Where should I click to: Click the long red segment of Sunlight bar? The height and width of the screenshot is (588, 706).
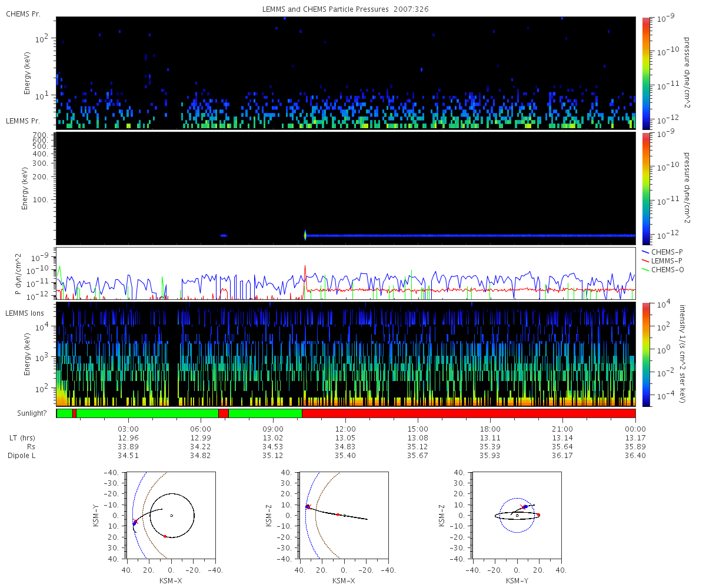pos(468,413)
